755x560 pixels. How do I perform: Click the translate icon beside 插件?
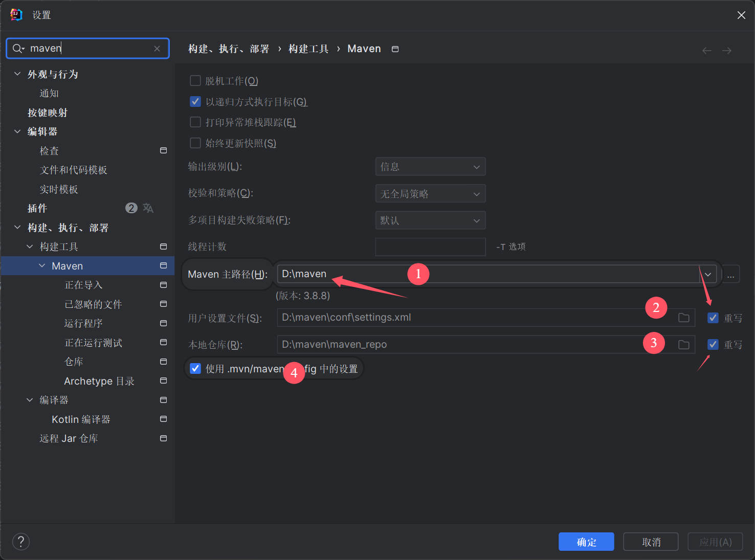click(x=148, y=208)
